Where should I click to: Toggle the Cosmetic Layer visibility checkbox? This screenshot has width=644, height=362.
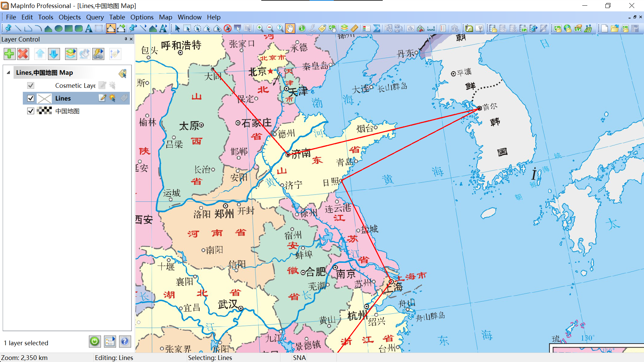[31, 85]
